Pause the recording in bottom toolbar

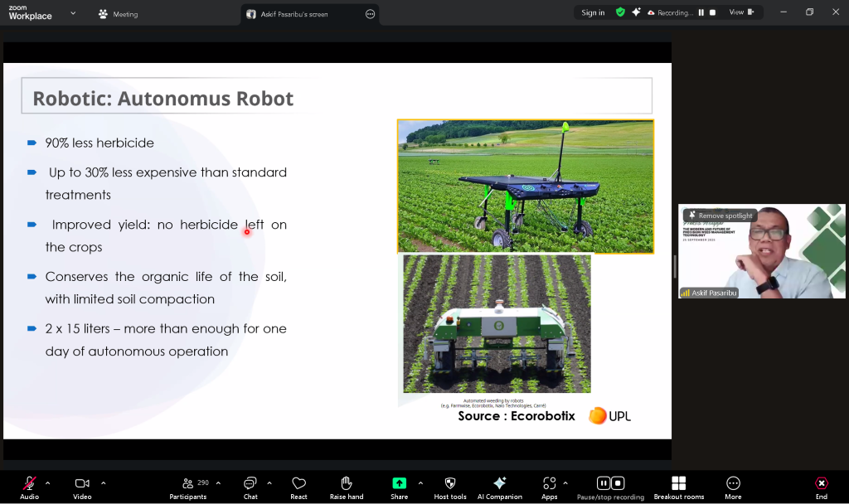point(604,483)
